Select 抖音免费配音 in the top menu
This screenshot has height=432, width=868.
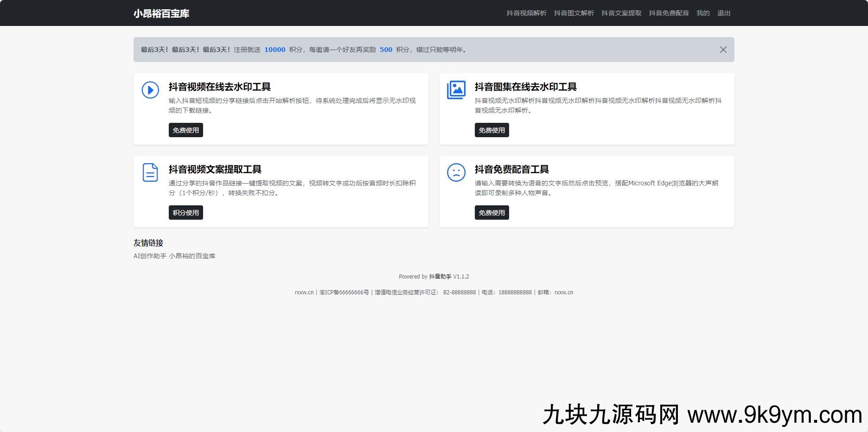[x=669, y=13]
